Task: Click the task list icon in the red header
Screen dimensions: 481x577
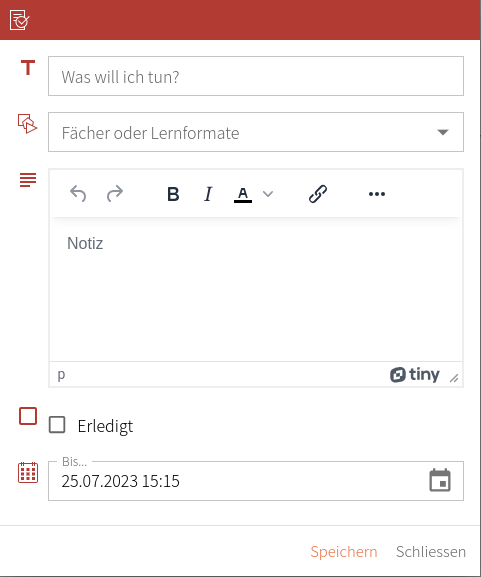Action: 19,20
